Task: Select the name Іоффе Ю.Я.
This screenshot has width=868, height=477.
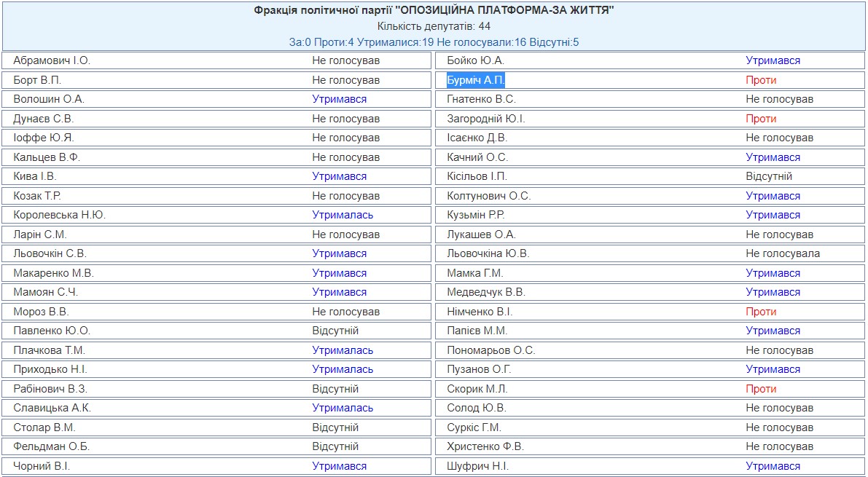Action: coord(43,138)
